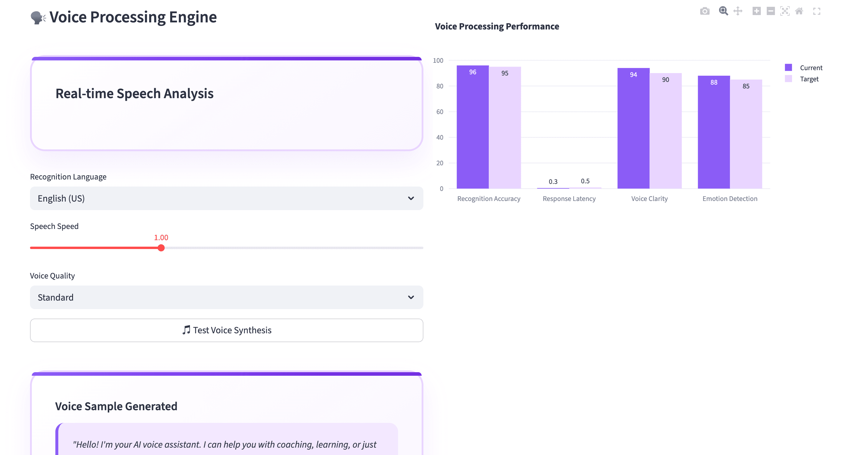Image resolution: width=868 pixels, height=455 pixels.
Task: Expand the Voice Quality dropdown
Action: [226, 297]
